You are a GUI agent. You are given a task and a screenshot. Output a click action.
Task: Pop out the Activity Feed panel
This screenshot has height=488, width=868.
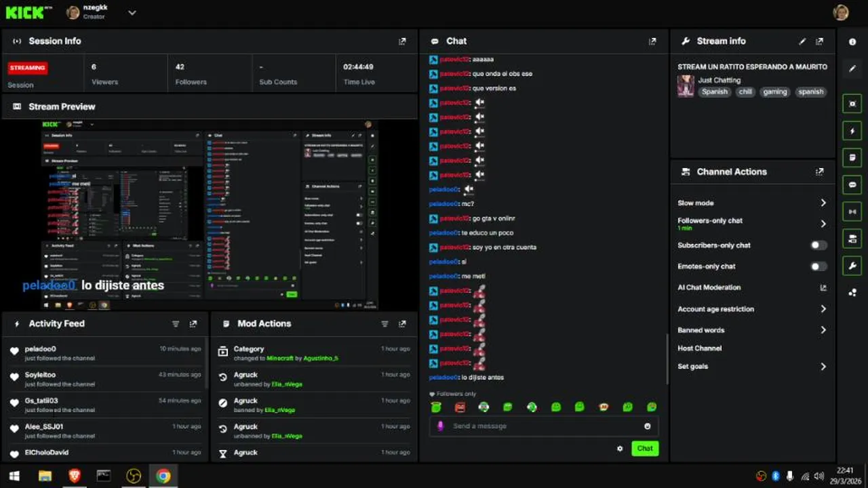(193, 324)
